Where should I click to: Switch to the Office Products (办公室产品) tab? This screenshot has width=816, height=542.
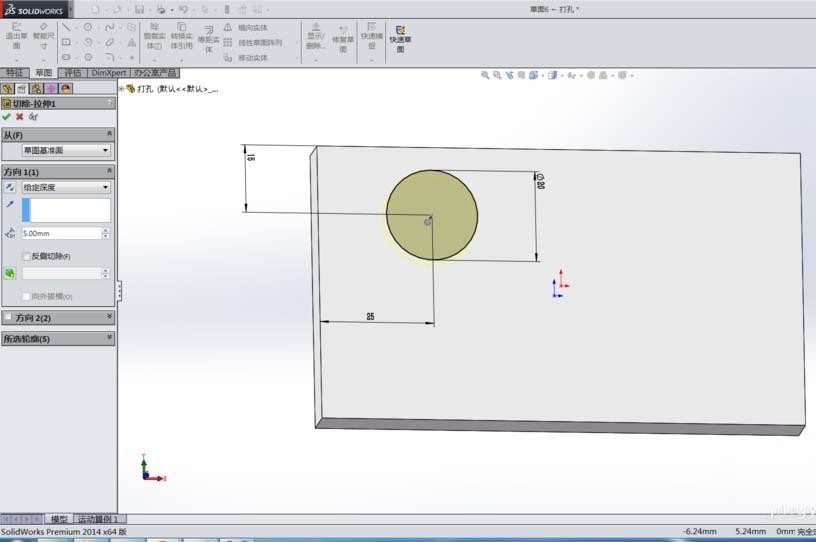pos(155,73)
